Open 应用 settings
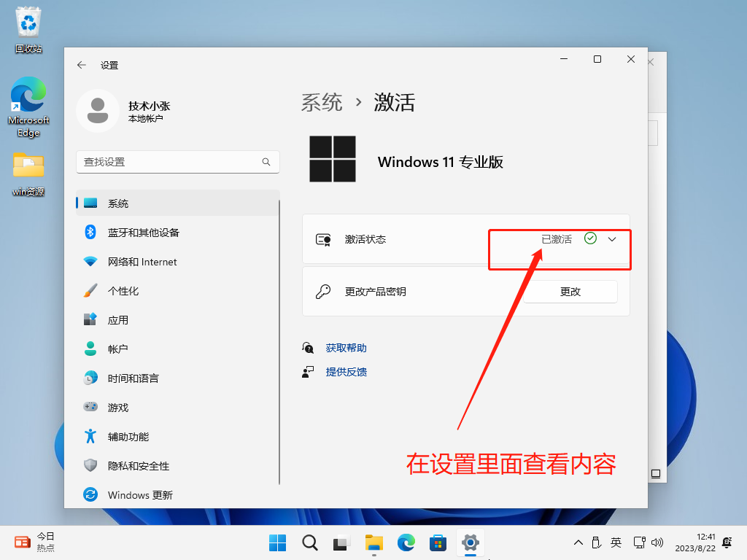This screenshot has width=747, height=560. (x=178, y=320)
